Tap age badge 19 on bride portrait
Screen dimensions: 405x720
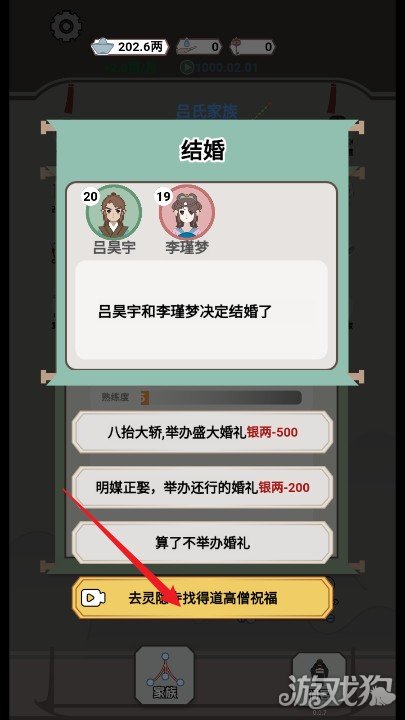(163, 196)
